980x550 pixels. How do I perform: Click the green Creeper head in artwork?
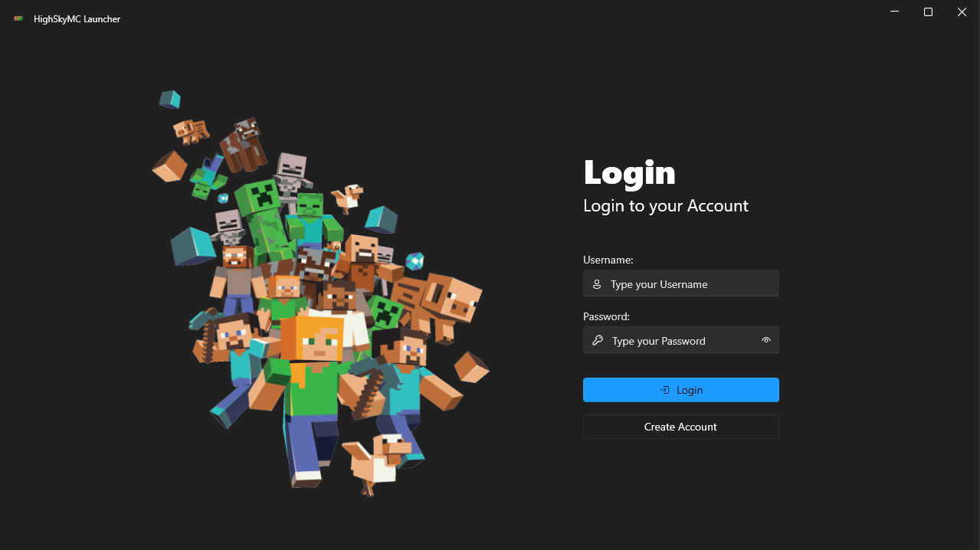click(x=259, y=198)
